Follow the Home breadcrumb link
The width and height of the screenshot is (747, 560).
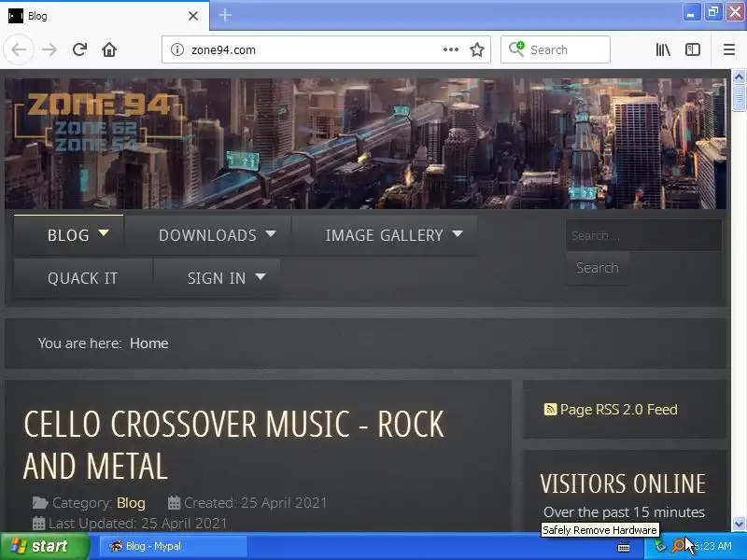click(149, 343)
